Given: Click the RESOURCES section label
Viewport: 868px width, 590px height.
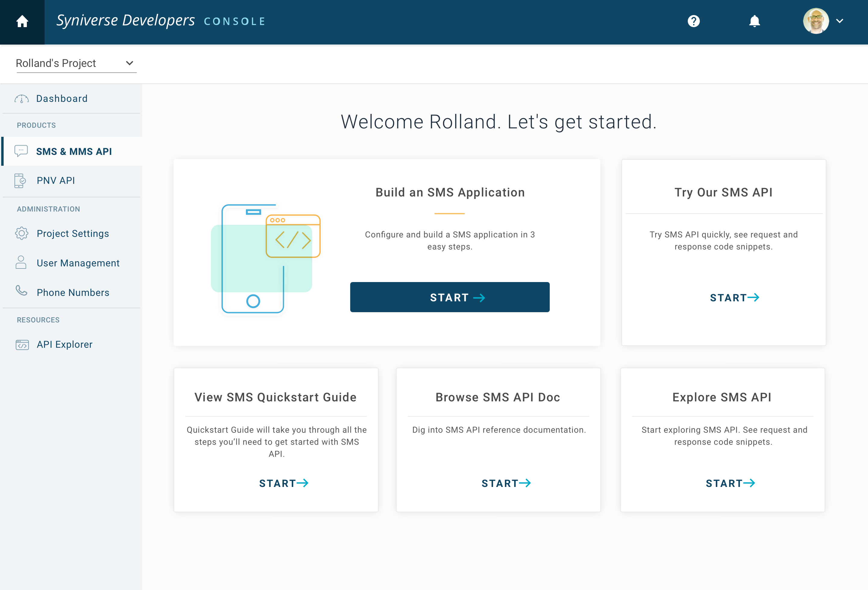Looking at the screenshot, I should point(38,320).
